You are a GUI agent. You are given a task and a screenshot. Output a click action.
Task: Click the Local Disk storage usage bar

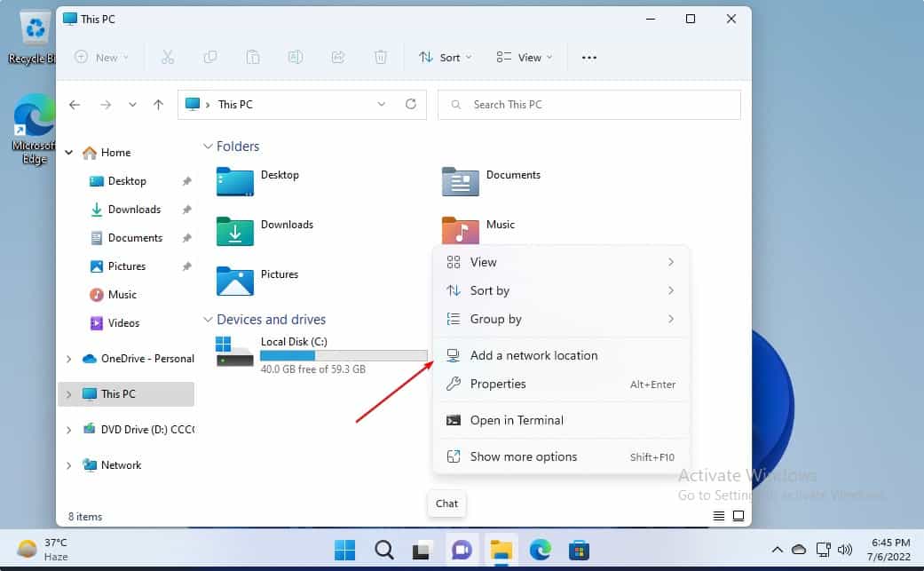coord(343,355)
